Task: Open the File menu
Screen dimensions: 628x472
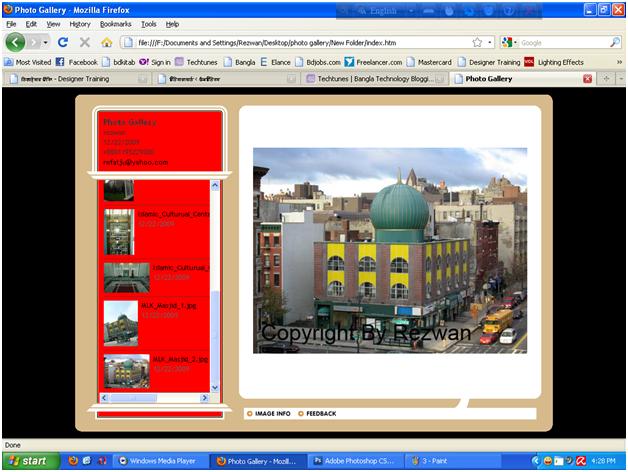Action: pyautogui.click(x=11, y=24)
